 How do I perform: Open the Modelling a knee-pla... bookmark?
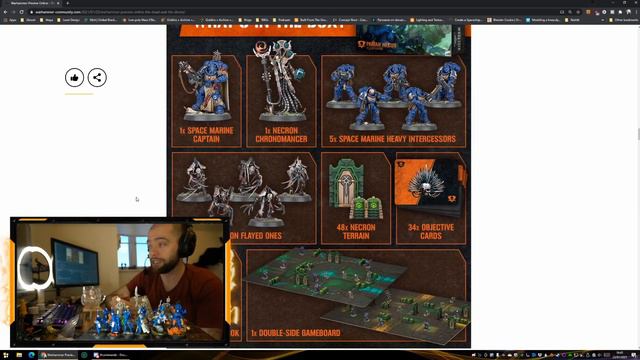[544, 20]
